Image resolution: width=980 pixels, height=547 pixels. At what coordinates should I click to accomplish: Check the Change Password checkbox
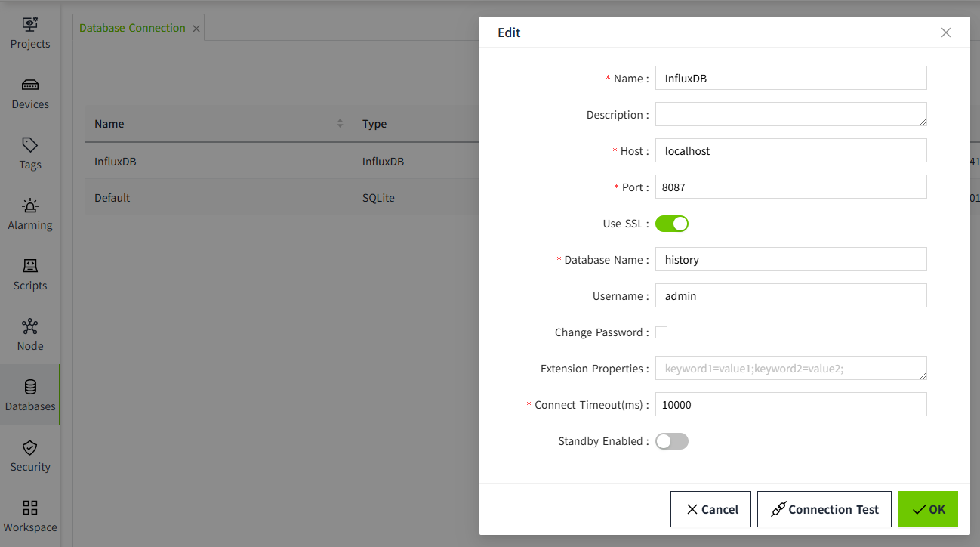661,332
